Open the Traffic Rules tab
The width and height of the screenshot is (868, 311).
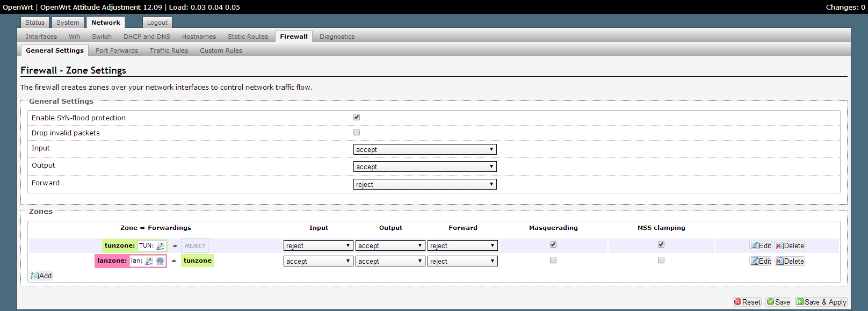(169, 50)
